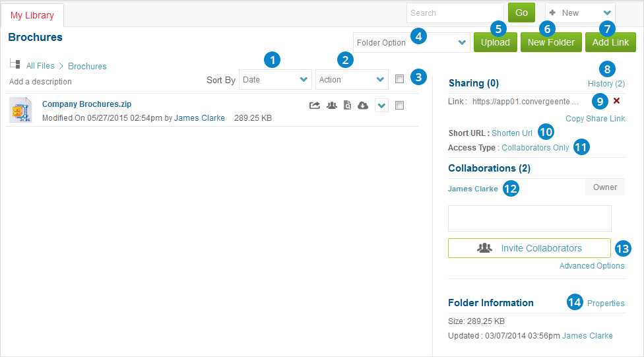Click the Sharing (0) heading
The width and height of the screenshot is (644, 357).
474,83
